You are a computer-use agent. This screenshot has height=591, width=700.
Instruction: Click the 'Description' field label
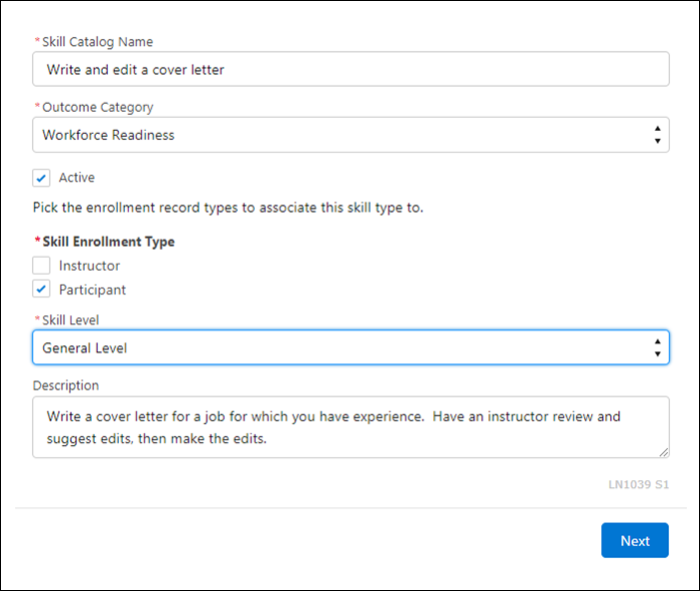[x=66, y=384]
